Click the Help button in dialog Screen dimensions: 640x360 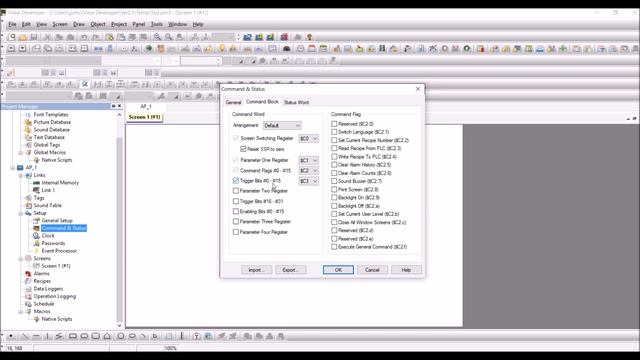406,270
